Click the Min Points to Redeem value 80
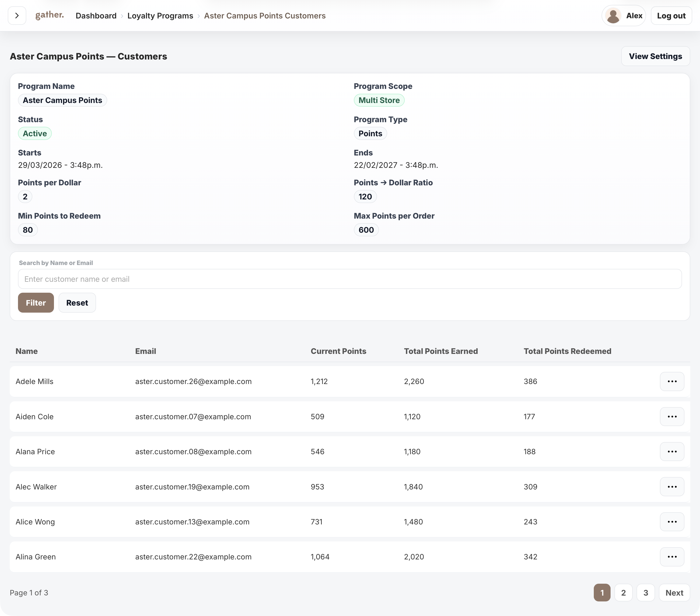This screenshot has height=616, width=700. pos(28,230)
